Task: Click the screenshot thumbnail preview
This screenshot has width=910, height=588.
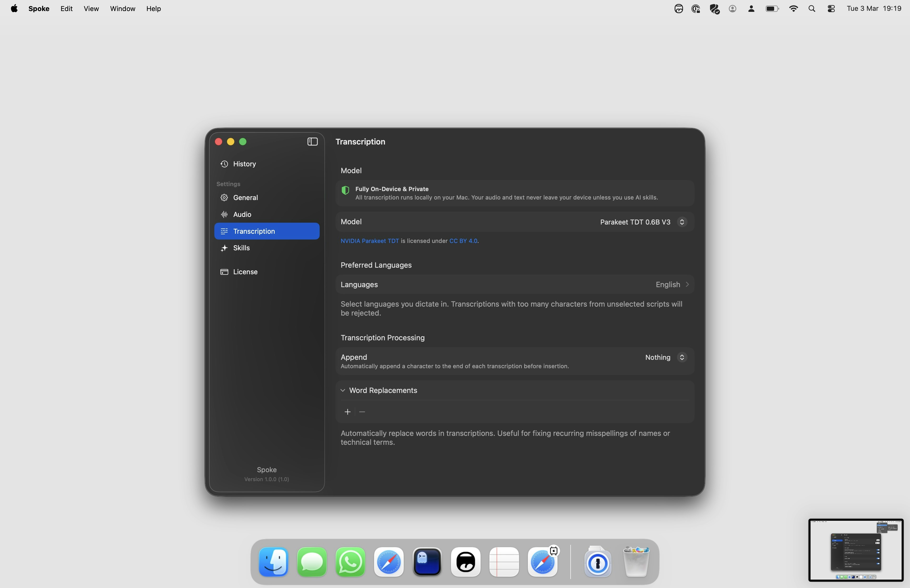Action: pyautogui.click(x=855, y=550)
